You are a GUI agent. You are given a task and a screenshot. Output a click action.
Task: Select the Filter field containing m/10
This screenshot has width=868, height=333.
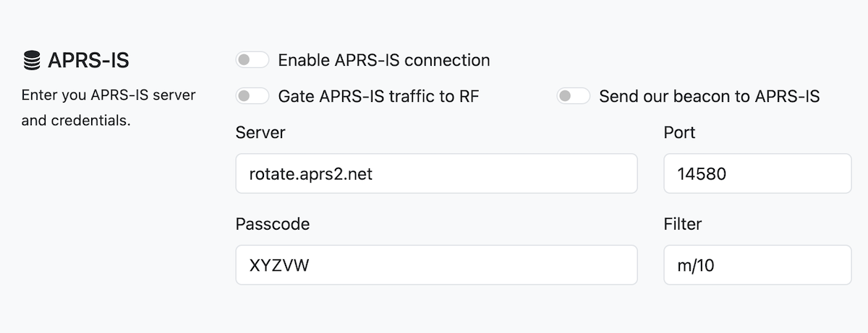[757, 265]
